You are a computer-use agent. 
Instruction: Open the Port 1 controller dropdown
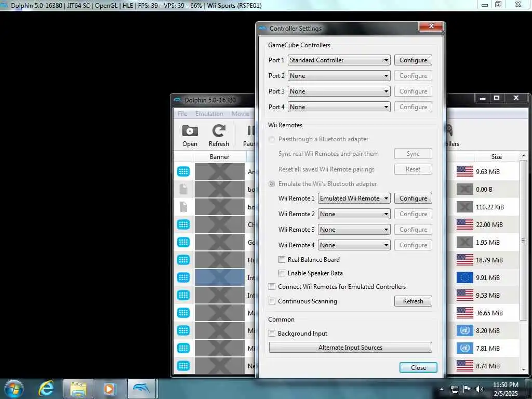tap(339, 60)
